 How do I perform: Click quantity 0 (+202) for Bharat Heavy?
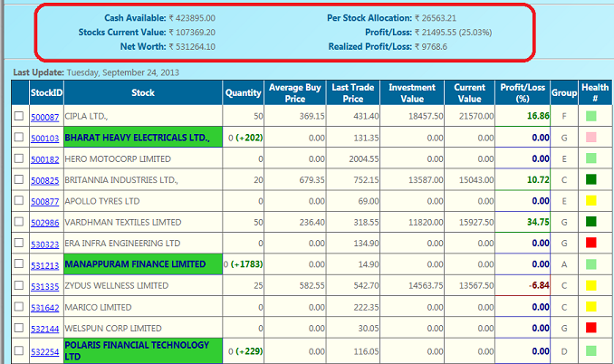pos(245,138)
